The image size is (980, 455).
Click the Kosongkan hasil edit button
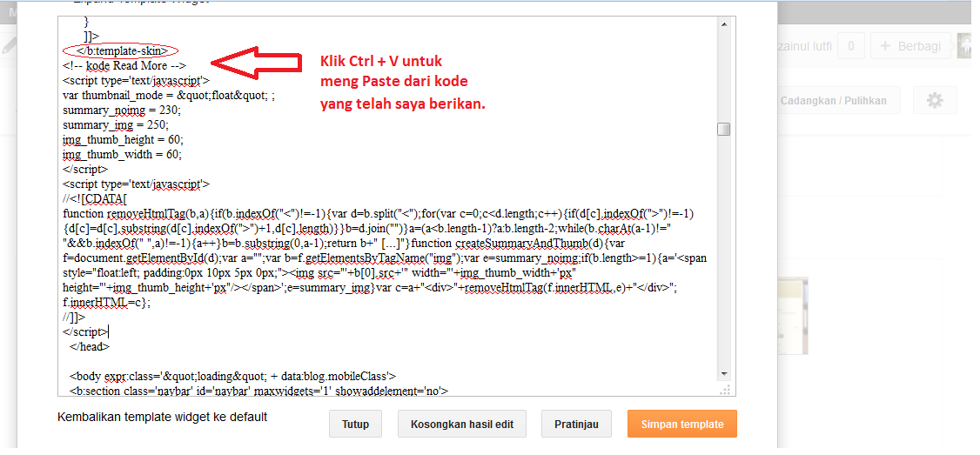[x=462, y=424]
